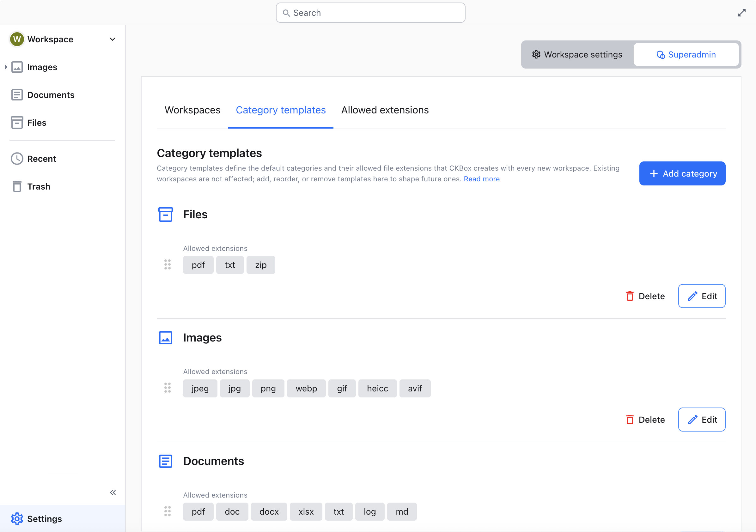Toggle fullscreen with expand arrows icon
Image resolution: width=756 pixels, height=532 pixels.
pos(741,13)
